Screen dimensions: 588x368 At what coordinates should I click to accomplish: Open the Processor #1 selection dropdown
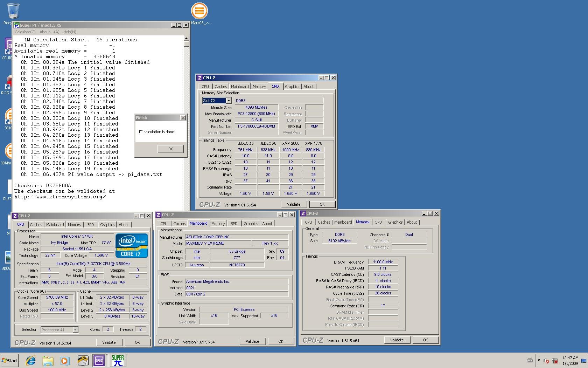point(75,330)
